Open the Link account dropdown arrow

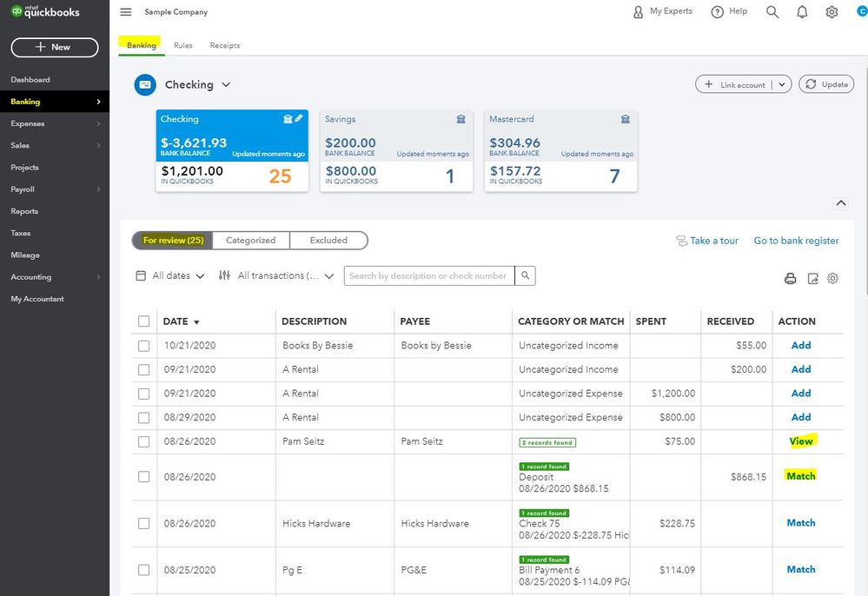[x=782, y=84]
